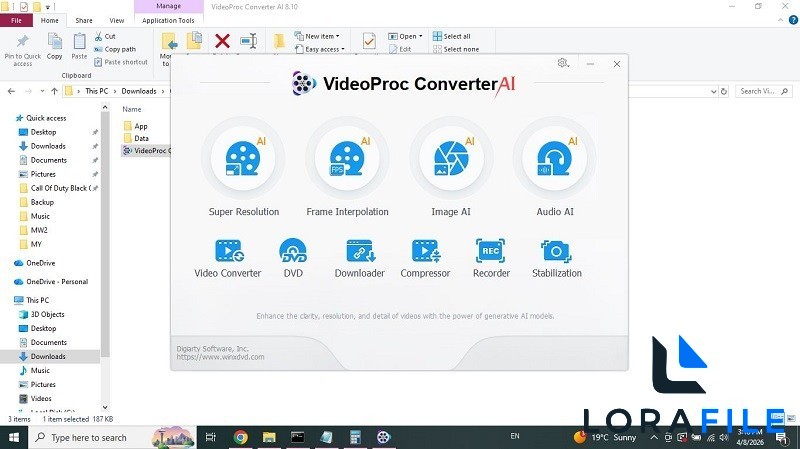Select the Data folder in file list

141,138
